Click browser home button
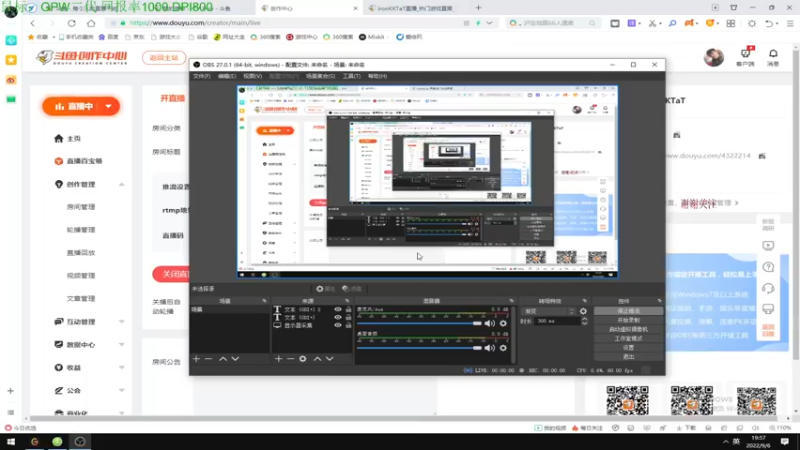The height and width of the screenshot is (450, 800). (x=91, y=23)
